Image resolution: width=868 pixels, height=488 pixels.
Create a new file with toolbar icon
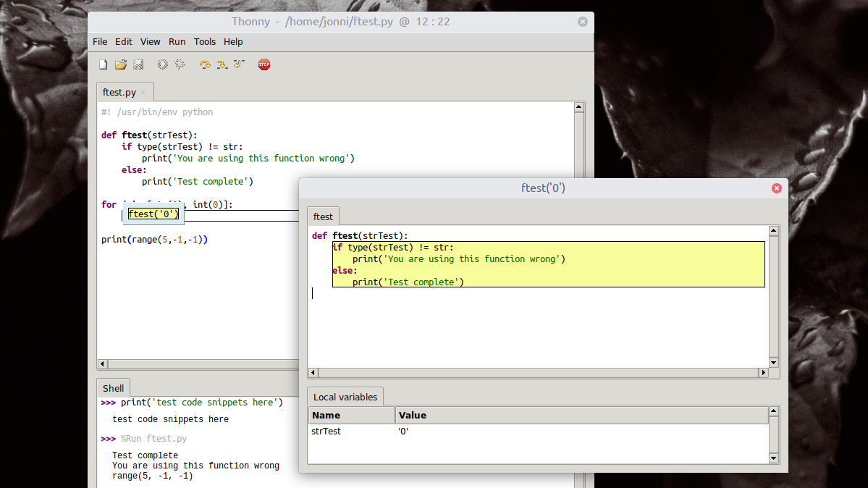pos(104,65)
